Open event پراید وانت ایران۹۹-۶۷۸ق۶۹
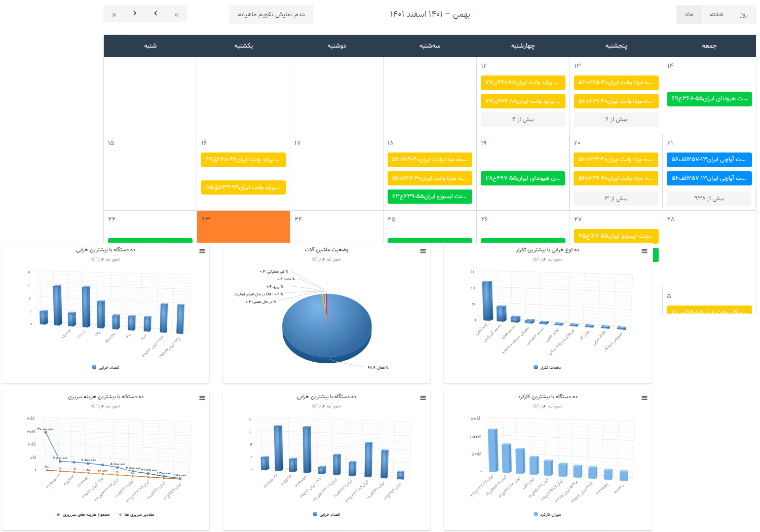760x532 pixels. (x=243, y=160)
